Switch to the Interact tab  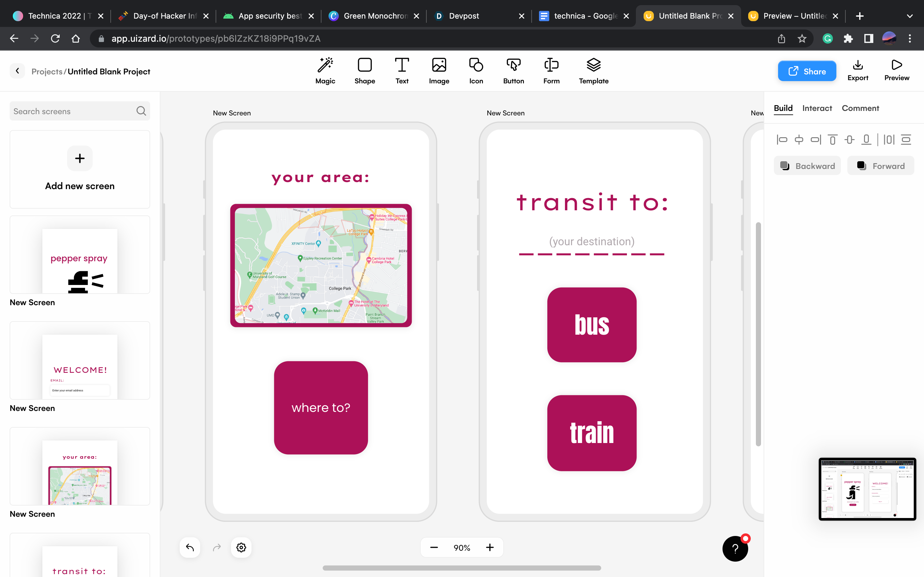point(817,108)
